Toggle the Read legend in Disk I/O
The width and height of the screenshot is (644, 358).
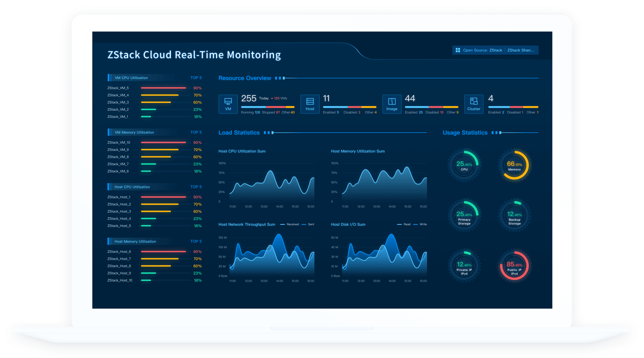(404, 224)
